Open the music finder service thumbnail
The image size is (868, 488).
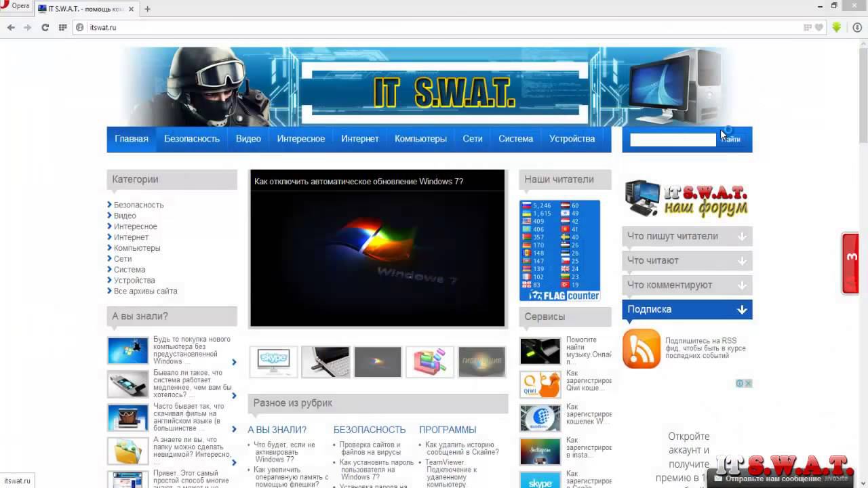(x=540, y=351)
